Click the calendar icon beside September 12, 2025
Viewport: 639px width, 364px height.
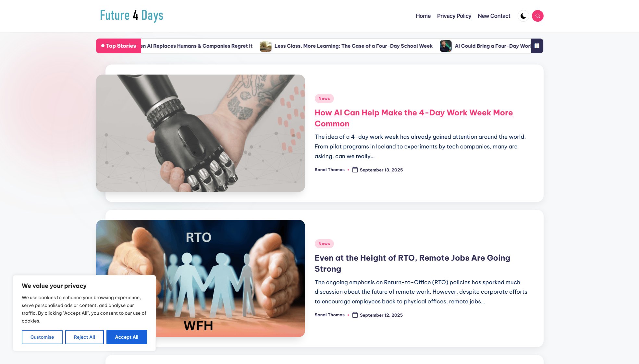click(355, 315)
